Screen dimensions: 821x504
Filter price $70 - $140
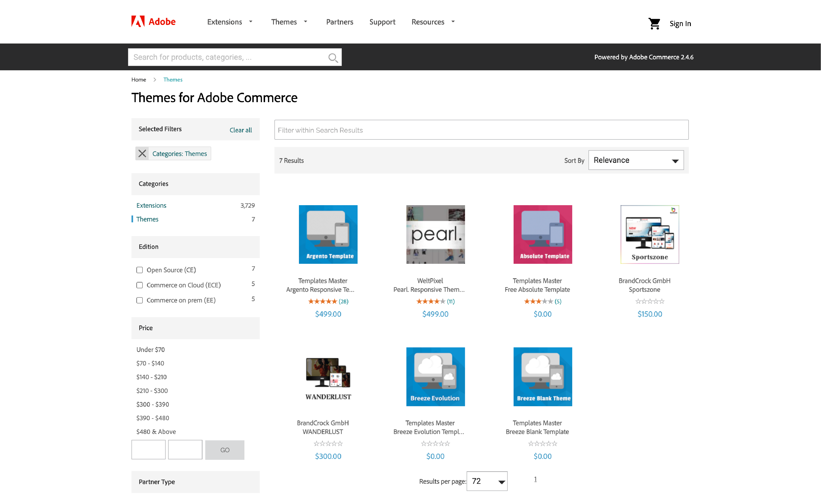[150, 363]
